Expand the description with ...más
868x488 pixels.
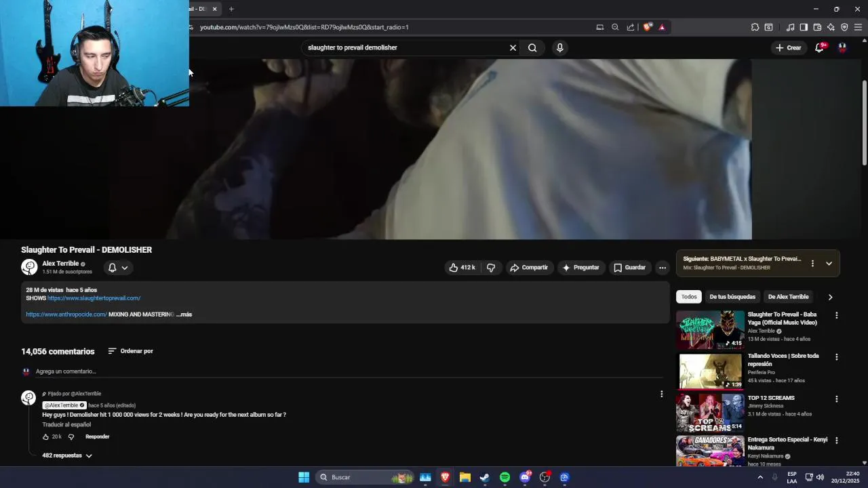coord(184,314)
